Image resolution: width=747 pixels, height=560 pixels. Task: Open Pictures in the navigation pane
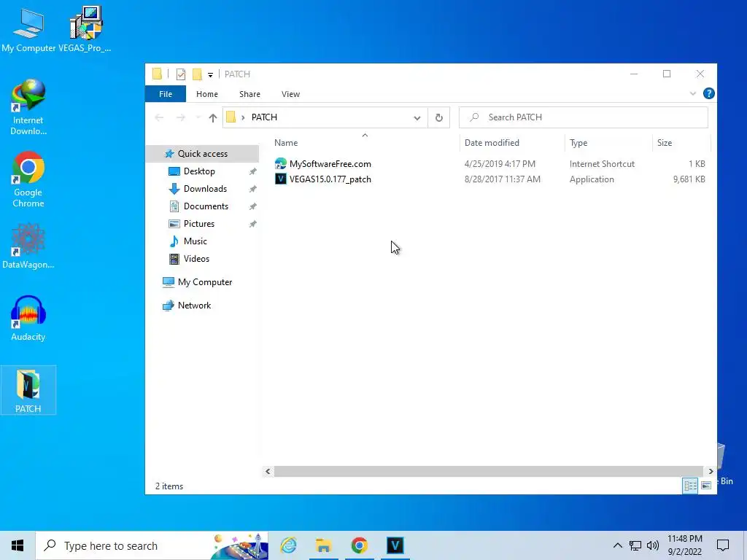click(x=198, y=223)
